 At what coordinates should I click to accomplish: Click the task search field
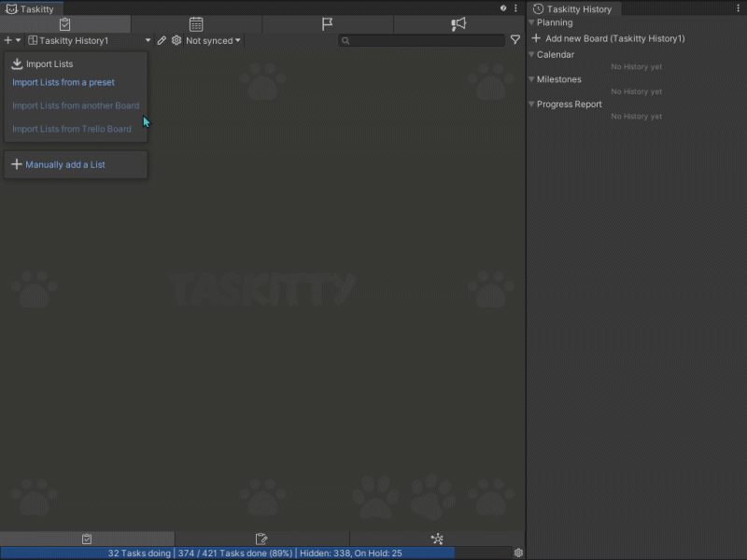pyautogui.click(x=422, y=40)
